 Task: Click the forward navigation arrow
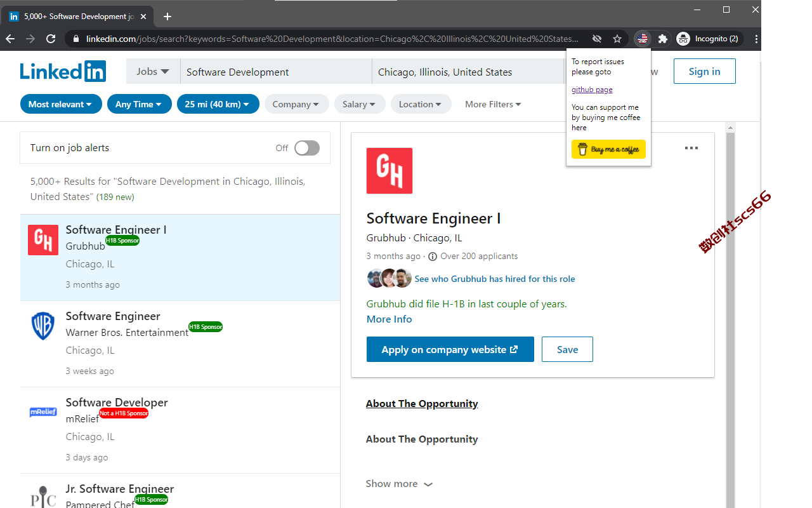tap(30, 39)
